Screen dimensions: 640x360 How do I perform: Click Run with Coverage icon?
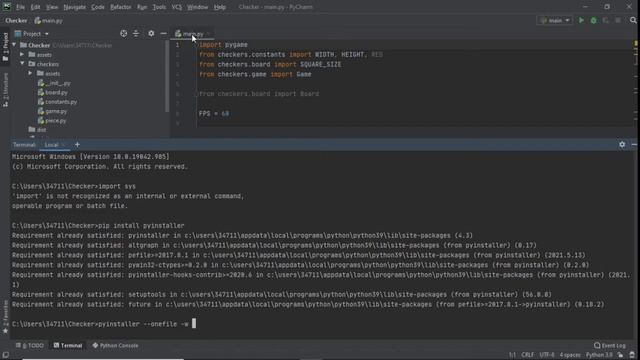tap(606, 20)
